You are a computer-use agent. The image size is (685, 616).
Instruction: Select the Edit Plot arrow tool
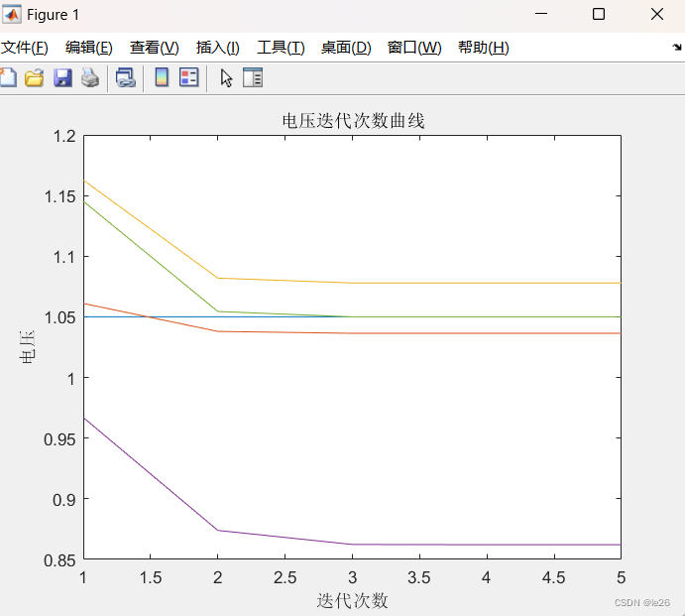(x=226, y=78)
